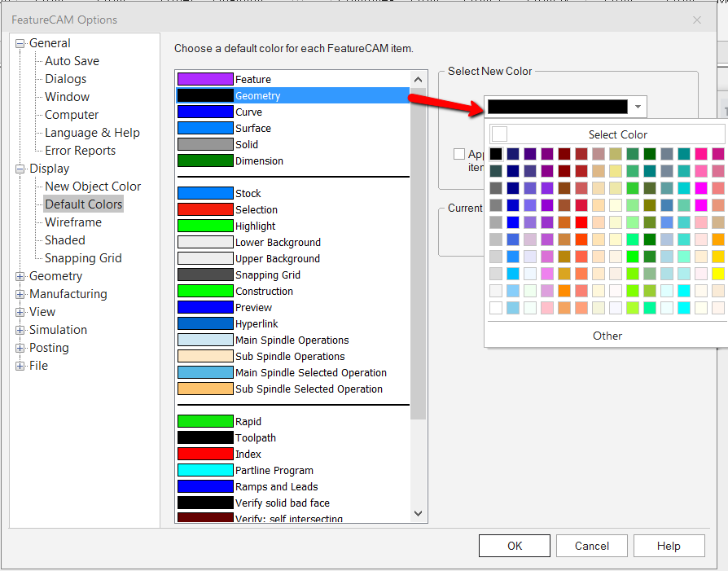Expand the Geometry tree node
This screenshot has width=728, height=571.
[x=20, y=276]
